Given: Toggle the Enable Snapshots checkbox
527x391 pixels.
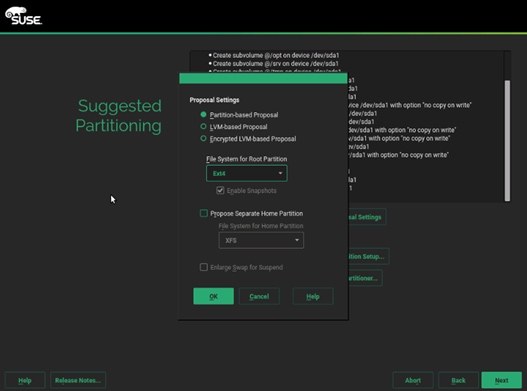Looking at the screenshot, I should pyautogui.click(x=220, y=191).
